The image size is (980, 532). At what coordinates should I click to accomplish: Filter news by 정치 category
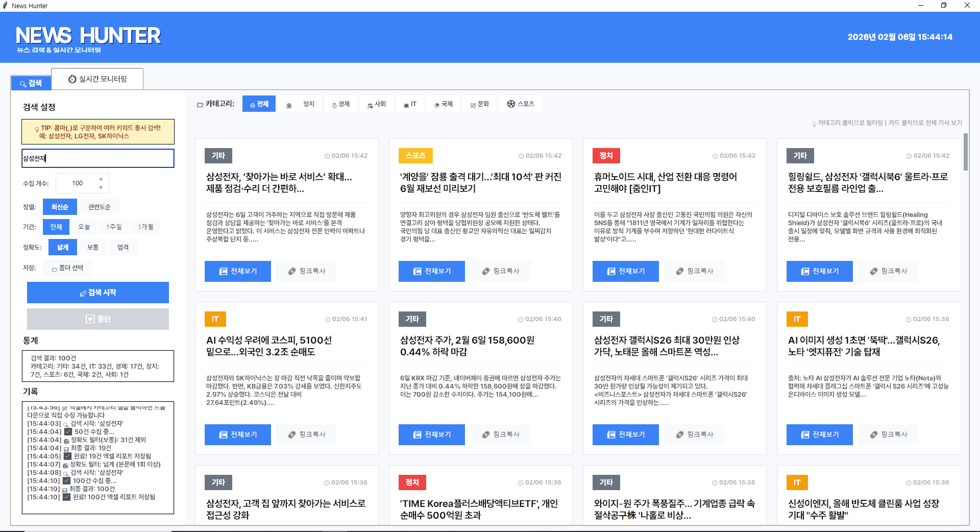tap(301, 104)
